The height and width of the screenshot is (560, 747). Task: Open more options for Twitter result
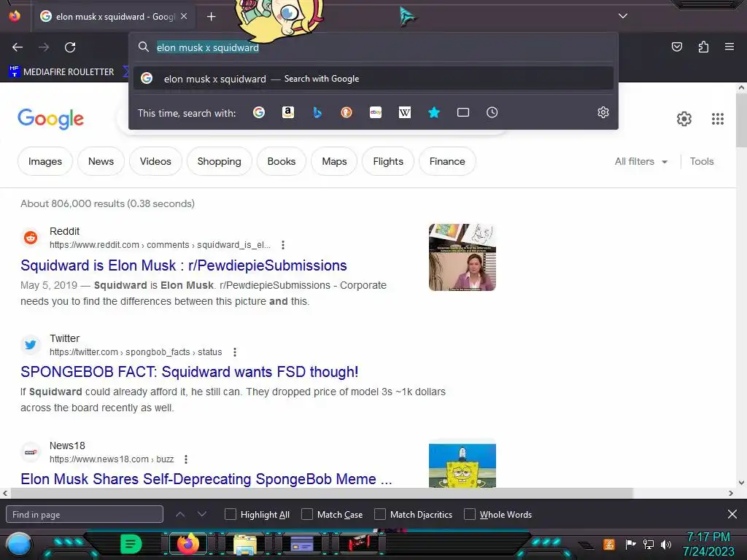coord(235,352)
